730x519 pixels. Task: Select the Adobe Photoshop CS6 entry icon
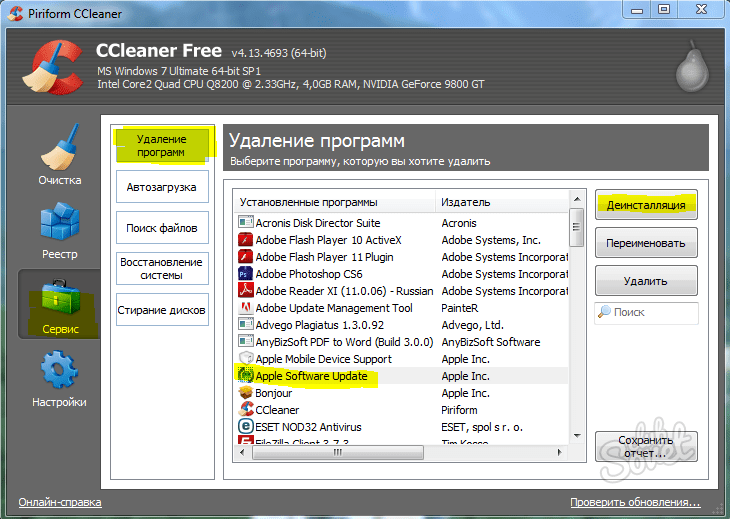pos(245,274)
